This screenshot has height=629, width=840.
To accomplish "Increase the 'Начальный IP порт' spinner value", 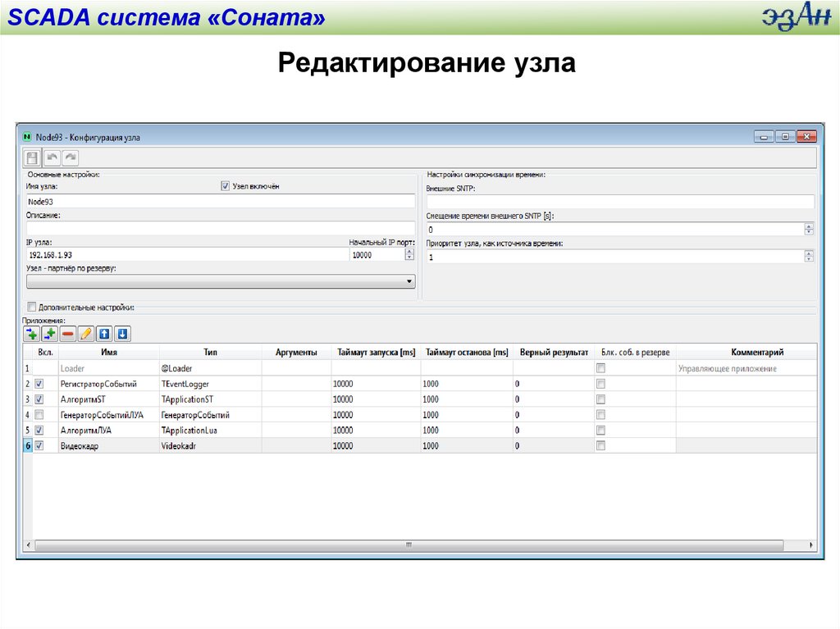I will coord(409,252).
